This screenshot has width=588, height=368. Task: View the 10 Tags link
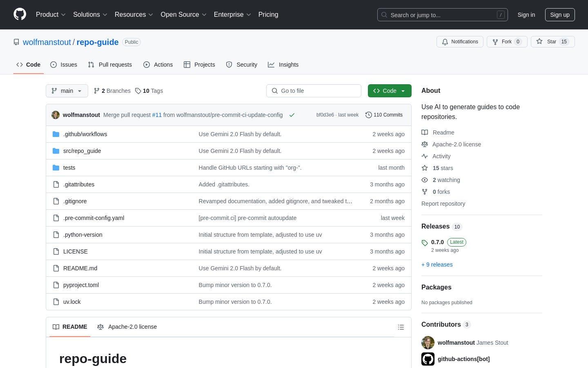pyautogui.click(x=149, y=91)
